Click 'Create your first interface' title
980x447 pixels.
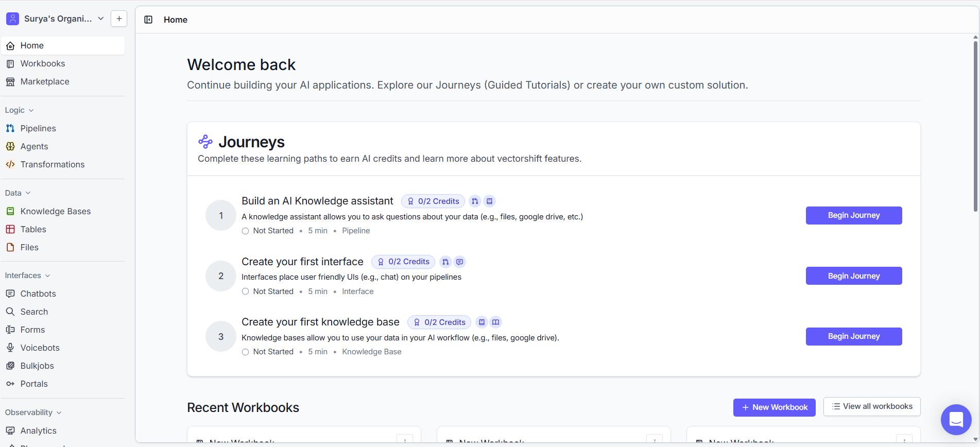[x=302, y=262]
